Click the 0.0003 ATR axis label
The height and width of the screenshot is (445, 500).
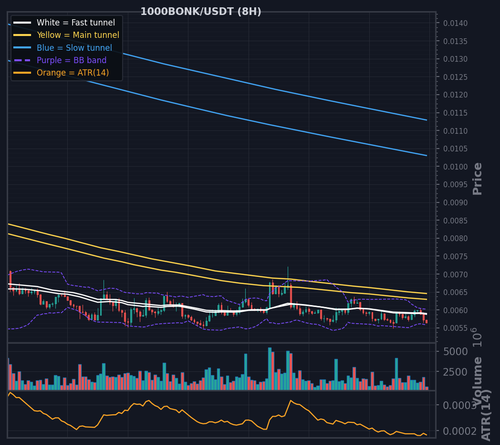[x=459, y=405]
